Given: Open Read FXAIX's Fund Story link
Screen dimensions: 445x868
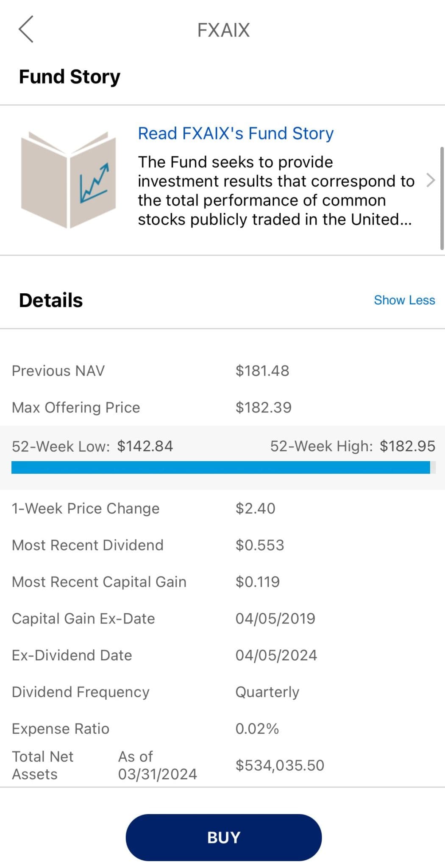Looking at the screenshot, I should click(236, 133).
